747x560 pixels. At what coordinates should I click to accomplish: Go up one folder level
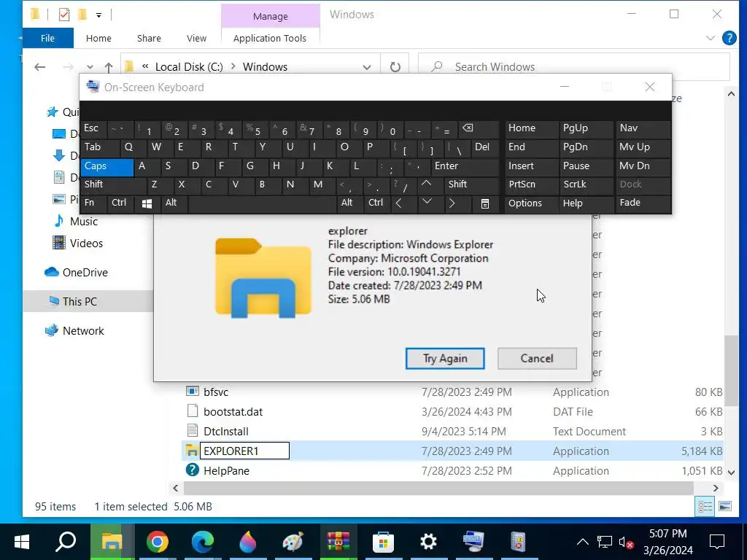[x=109, y=67]
